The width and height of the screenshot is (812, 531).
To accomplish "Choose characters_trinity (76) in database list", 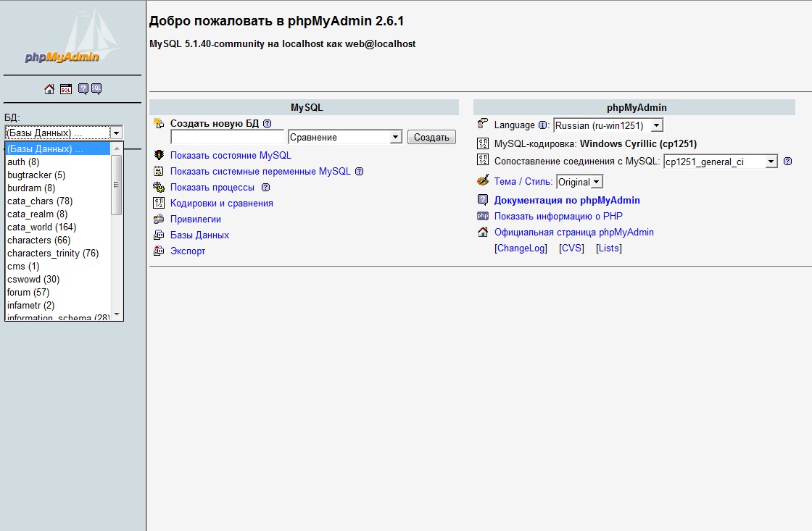I will [53, 253].
